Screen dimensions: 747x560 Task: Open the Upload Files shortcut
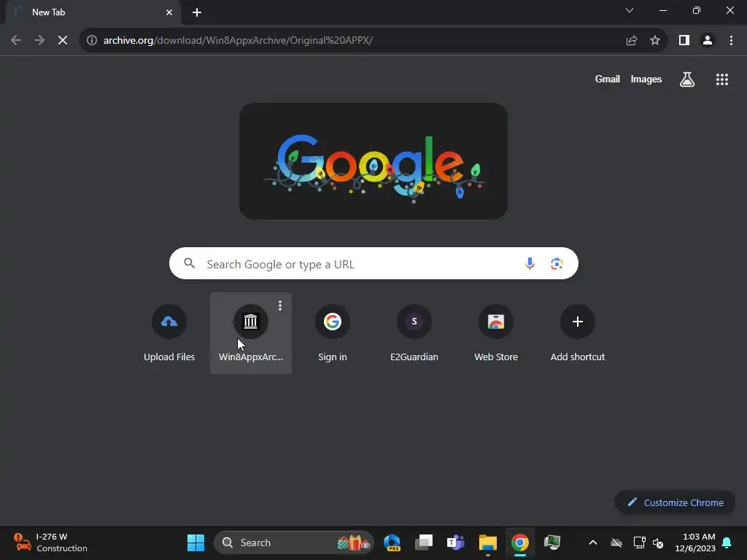click(169, 333)
